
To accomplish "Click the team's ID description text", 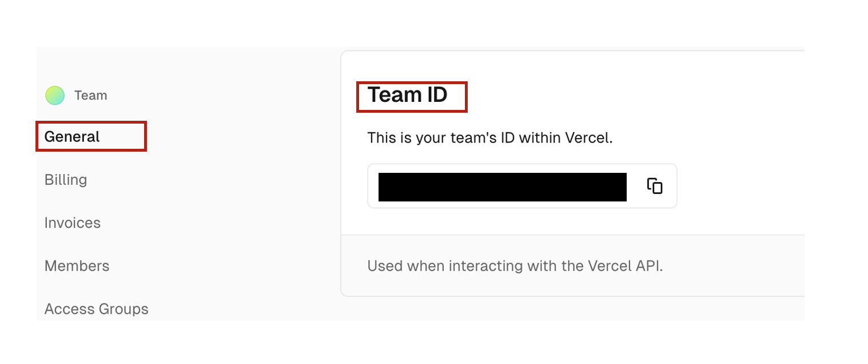I will click(489, 137).
